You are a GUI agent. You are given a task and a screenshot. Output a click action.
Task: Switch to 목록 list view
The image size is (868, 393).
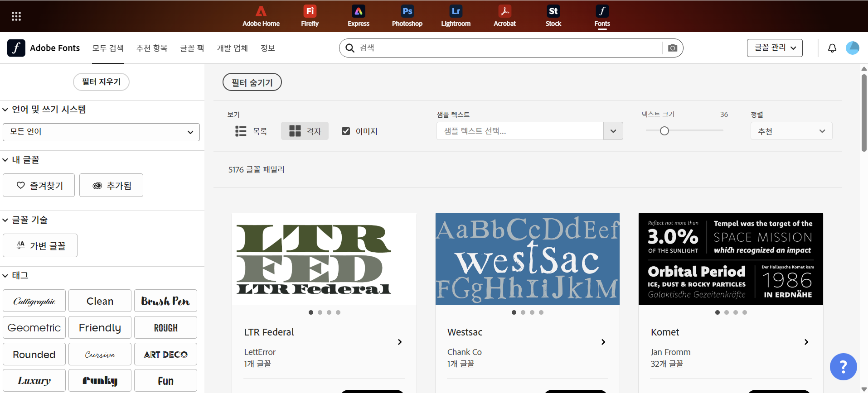click(251, 131)
